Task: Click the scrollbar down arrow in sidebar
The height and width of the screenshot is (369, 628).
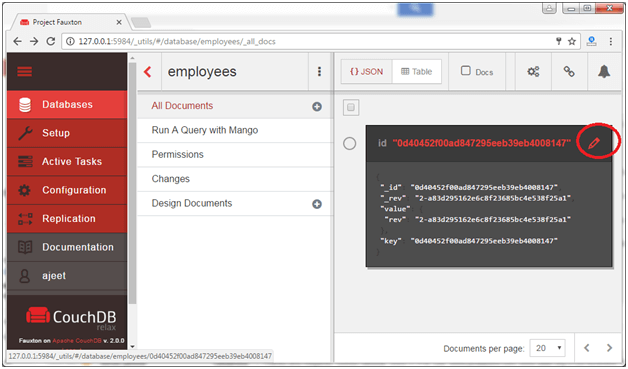Action: [133, 347]
